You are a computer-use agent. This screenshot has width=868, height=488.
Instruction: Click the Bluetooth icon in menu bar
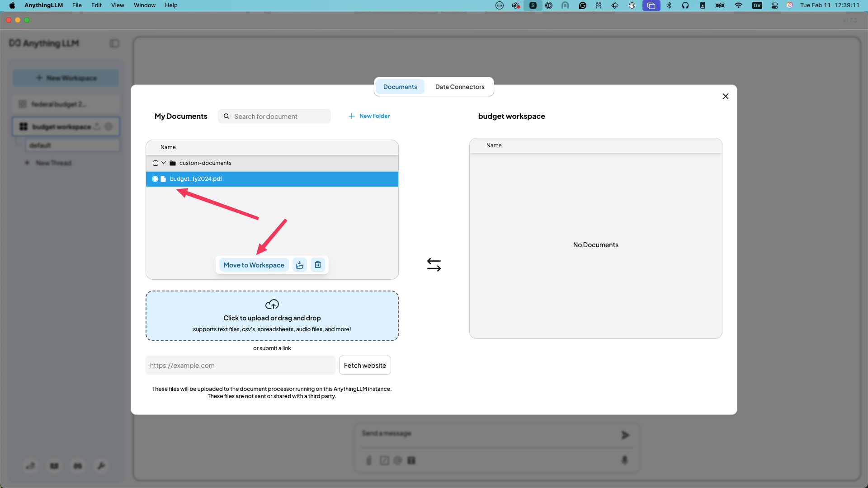[669, 5]
